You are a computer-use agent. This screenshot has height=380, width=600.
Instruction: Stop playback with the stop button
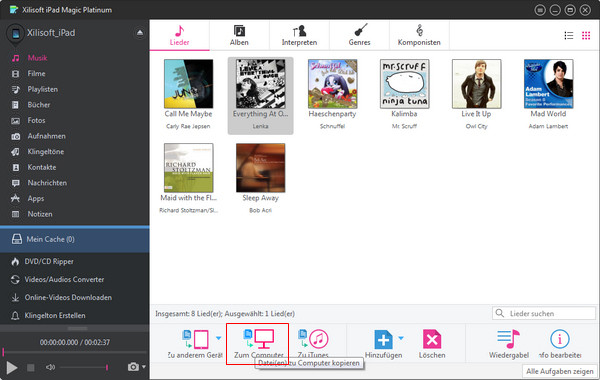(x=31, y=368)
